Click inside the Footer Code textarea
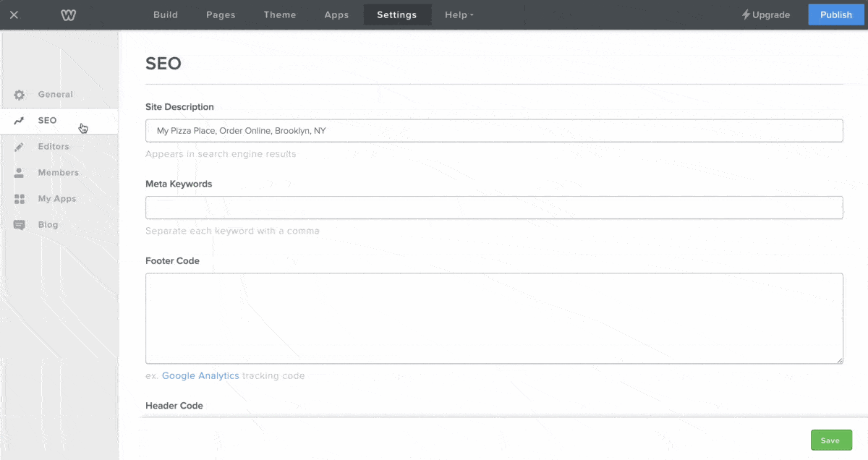 click(494, 318)
